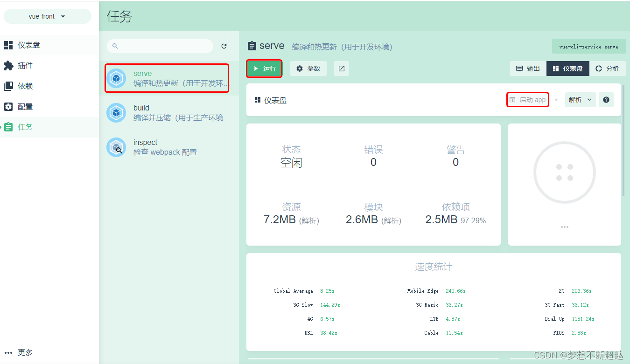Open the 配置 configuration sidebar item
630x364 pixels.
pos(49,107)
